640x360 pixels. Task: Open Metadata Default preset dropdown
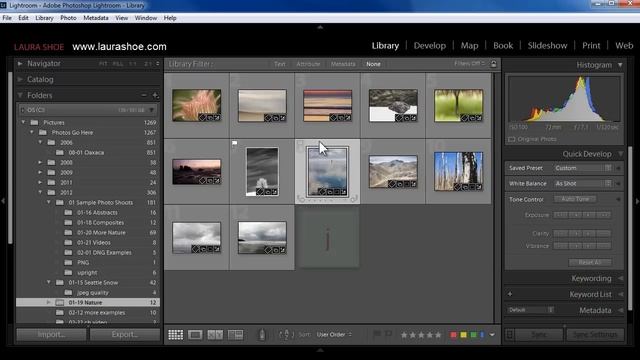tap(530, 310)
